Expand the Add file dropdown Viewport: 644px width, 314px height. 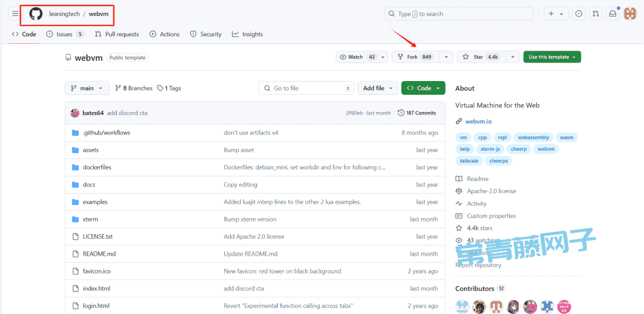(378, 88)
